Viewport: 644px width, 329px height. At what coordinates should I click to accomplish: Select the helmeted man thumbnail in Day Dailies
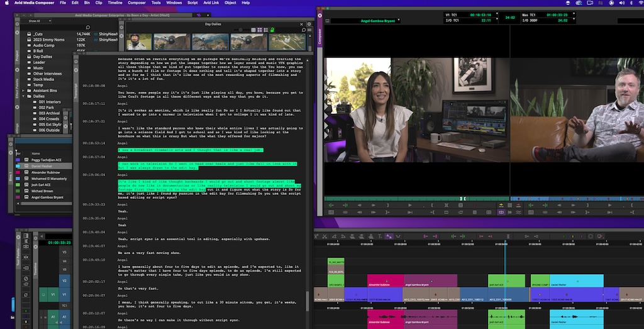point(138,42)
